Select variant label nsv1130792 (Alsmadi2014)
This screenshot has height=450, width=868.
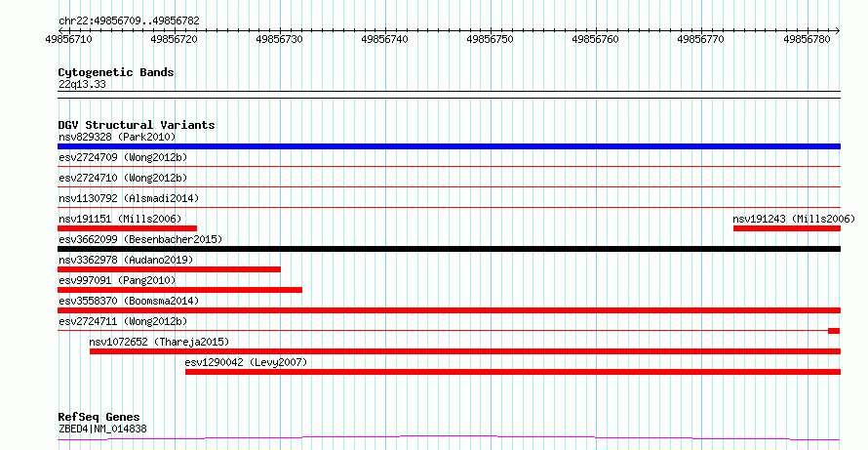pyautogui.click(x=129, y=198)
